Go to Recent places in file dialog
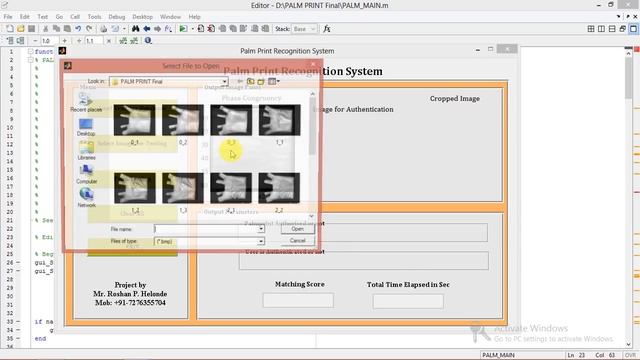This screenshot has width=640, height=360. pyautogui.click(x=86, y=102)
